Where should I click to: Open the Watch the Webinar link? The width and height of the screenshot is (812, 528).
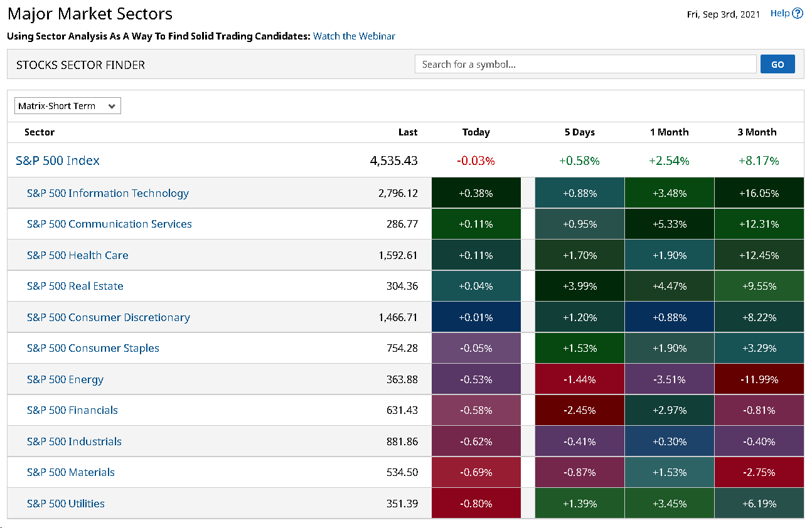point(354,36)
